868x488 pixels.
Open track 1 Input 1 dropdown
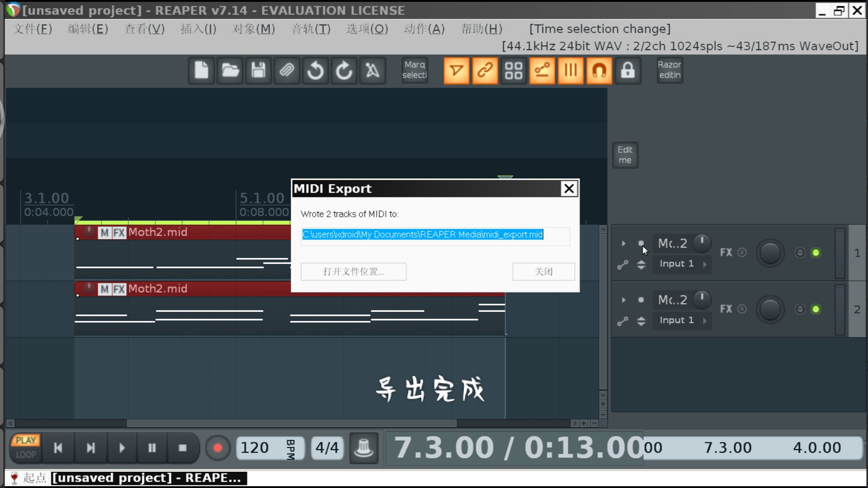[682, 264]
